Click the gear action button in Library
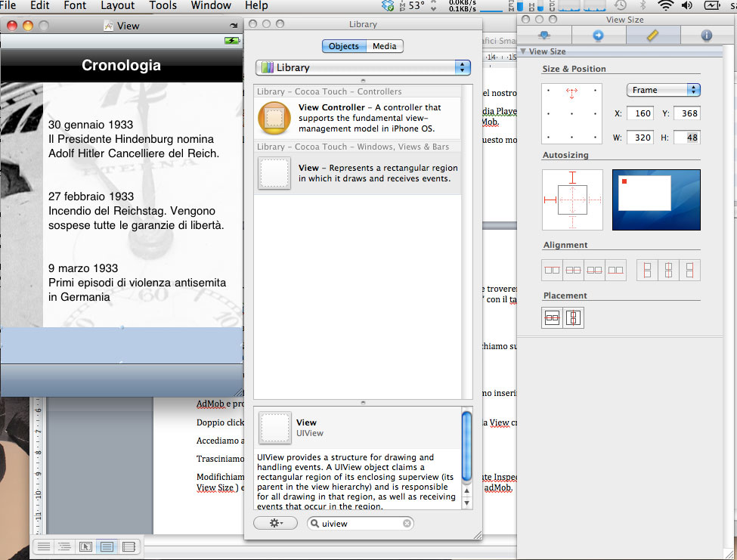Screen dimensions: 737x560 (x=276, y=523)
